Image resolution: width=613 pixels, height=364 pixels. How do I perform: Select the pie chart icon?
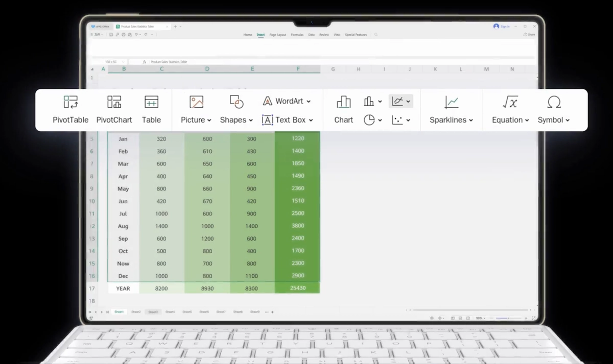(369, 120)
